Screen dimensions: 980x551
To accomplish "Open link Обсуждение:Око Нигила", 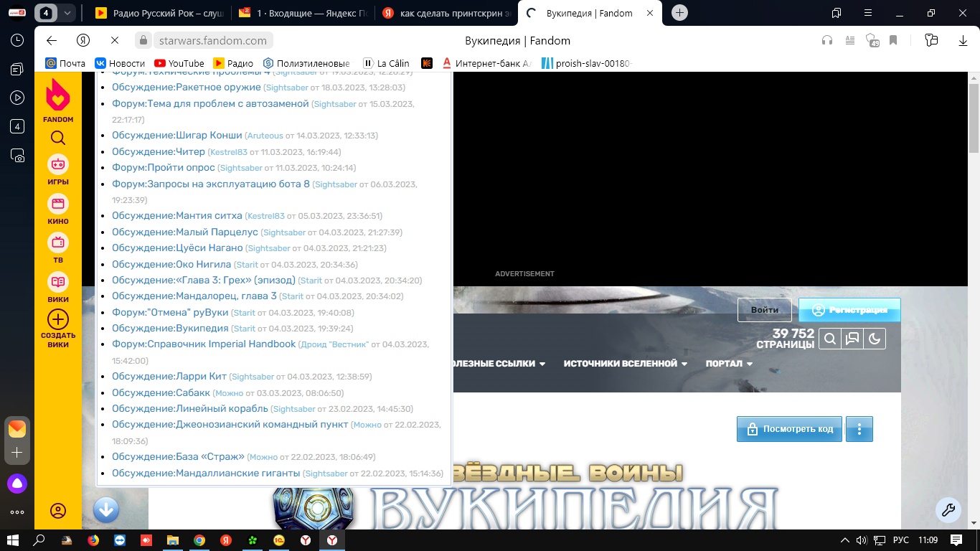I will click(x=171, y=264).
